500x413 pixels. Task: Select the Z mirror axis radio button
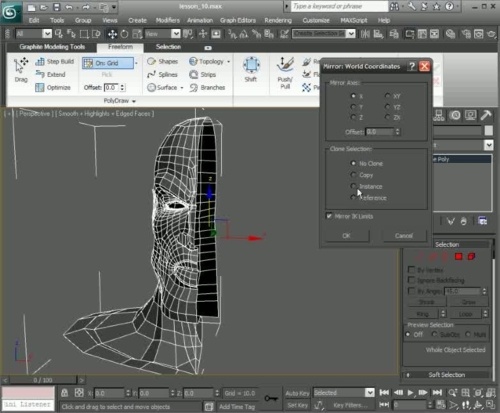(x=353, y=117)
